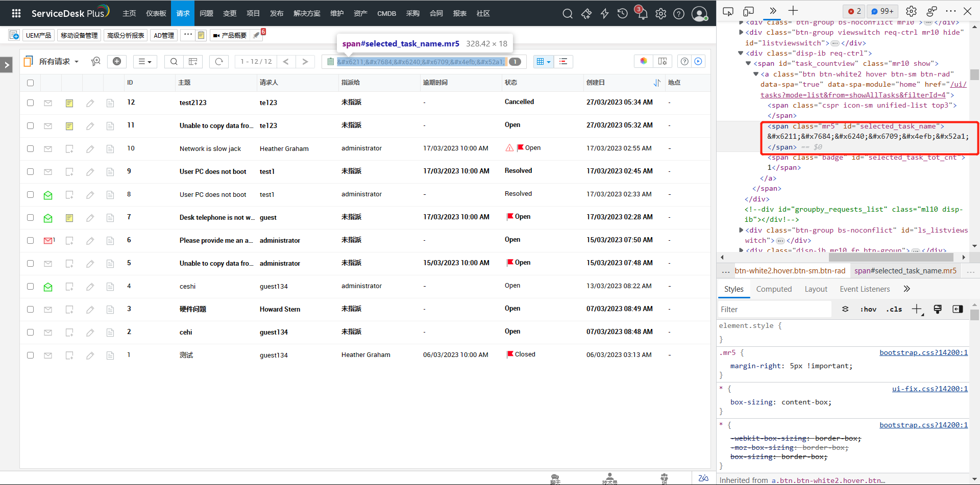Switch to the Computed tab
Image resolution: width=980 pixels, height=485 pixels.
[x=774, y=289]
